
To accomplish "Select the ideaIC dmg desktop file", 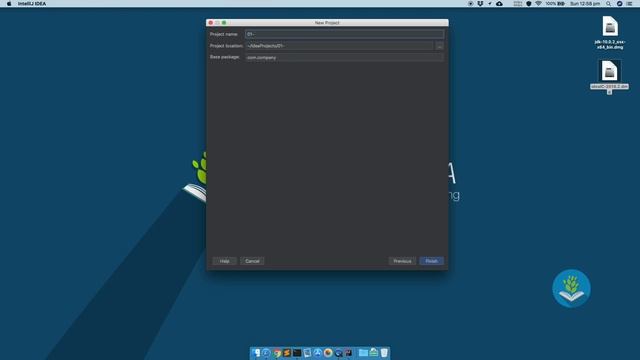I will click(x=609, y=77).
